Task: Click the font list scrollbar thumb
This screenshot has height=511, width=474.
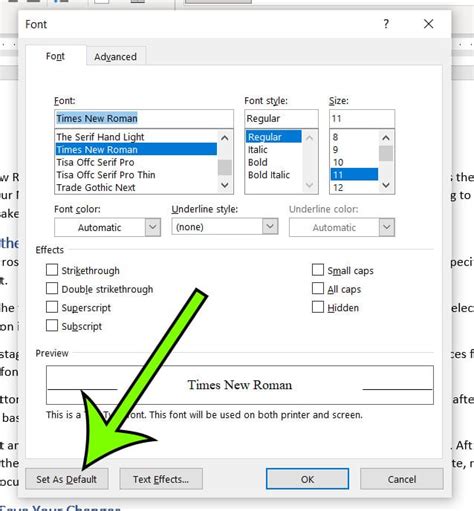Action: click(x=225, y=167)
